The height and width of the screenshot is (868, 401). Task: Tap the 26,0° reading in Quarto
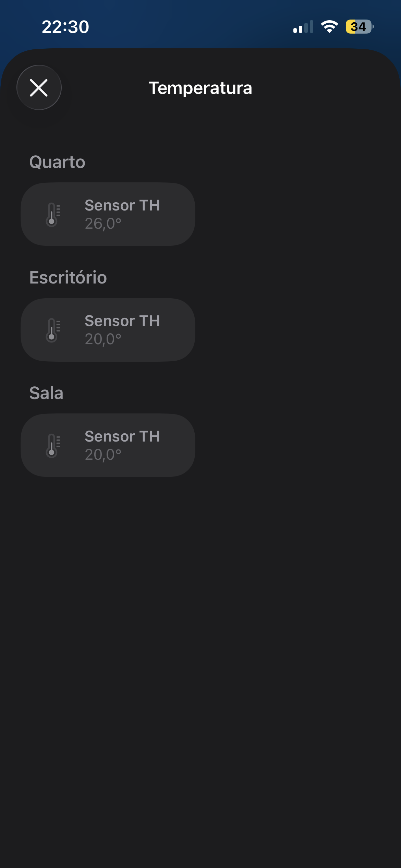(103, 224)
